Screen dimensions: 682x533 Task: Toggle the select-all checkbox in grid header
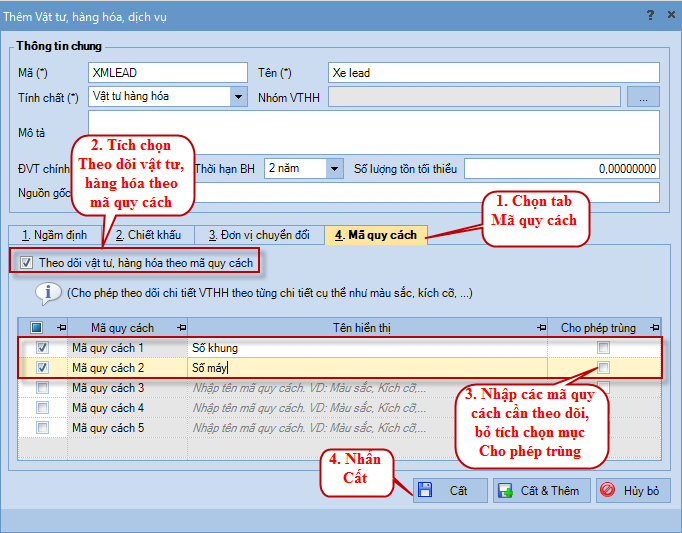tap(38, 328)
